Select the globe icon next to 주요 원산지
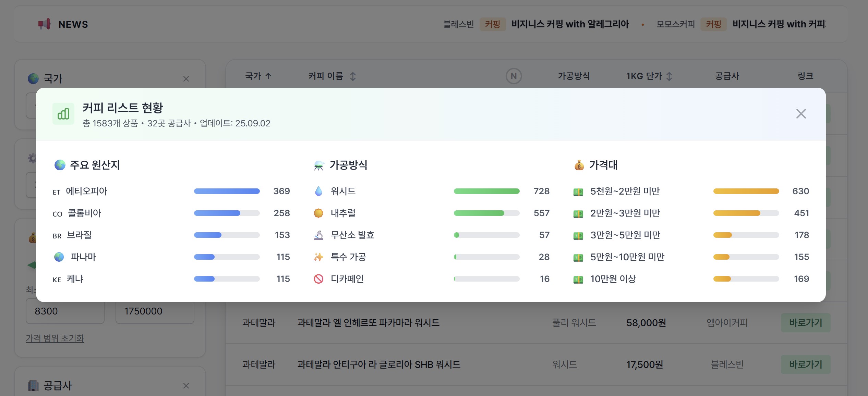Viewport: 868px width, 396px height. tap(59, 165)
